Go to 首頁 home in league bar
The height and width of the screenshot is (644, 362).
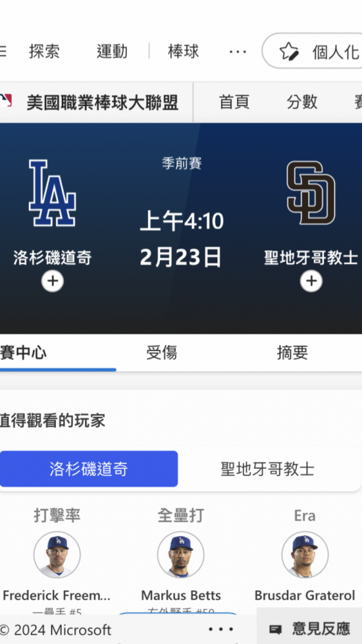coord(234,102)
